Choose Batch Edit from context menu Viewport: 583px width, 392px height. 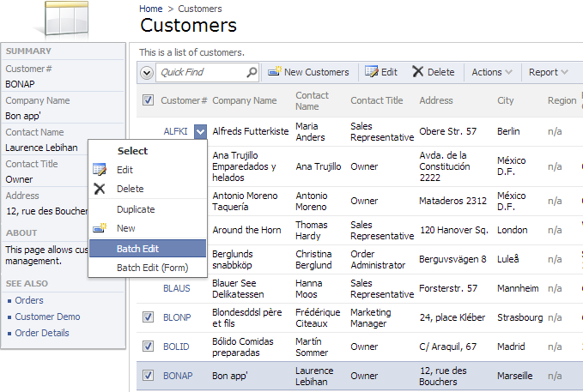click(x=147, y=249)
